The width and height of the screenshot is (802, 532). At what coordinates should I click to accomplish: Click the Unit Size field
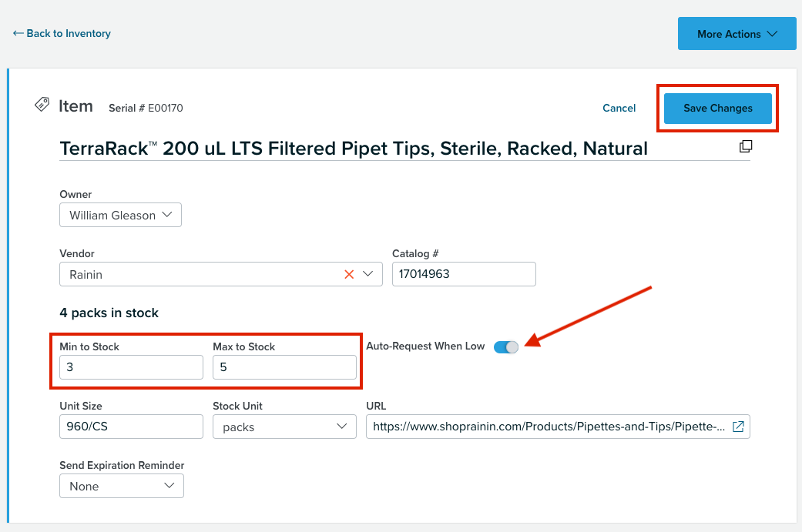click(x=132, y=427)
